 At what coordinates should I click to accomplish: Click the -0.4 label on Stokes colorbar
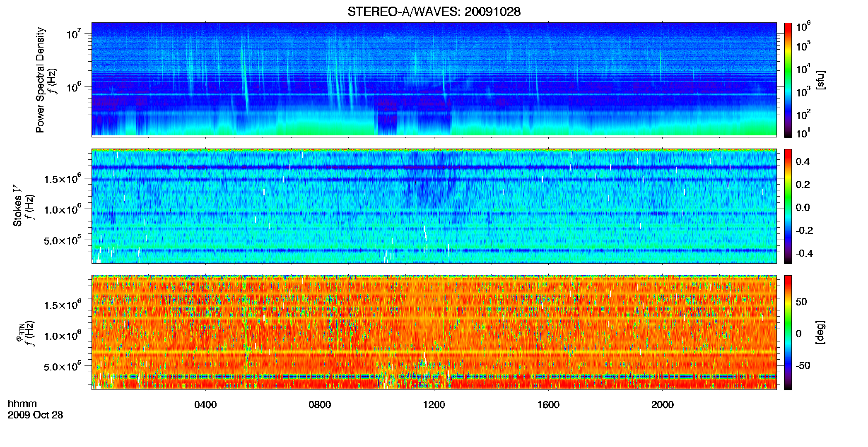[x=804, y=253]
